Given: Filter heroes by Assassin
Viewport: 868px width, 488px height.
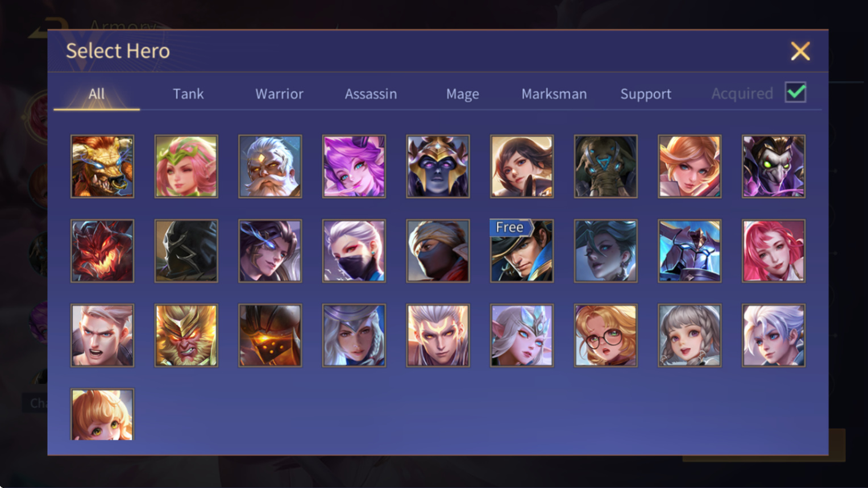Looking at the screenshot, I should (x=371, y=94).
